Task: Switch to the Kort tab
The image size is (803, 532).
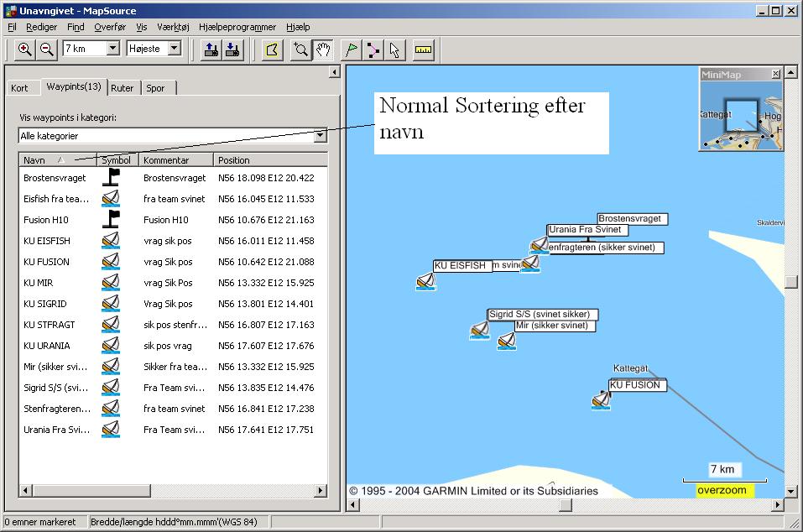Action: tap(19, 88)
